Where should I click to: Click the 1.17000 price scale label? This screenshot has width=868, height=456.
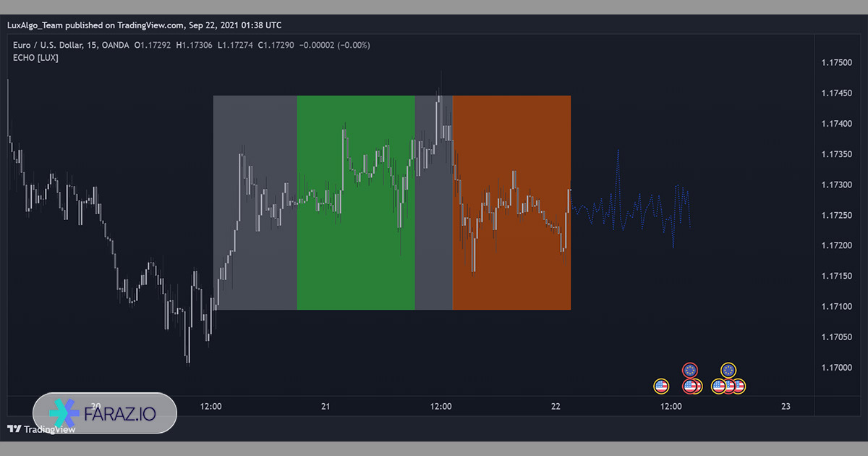(x=836, y=368)
